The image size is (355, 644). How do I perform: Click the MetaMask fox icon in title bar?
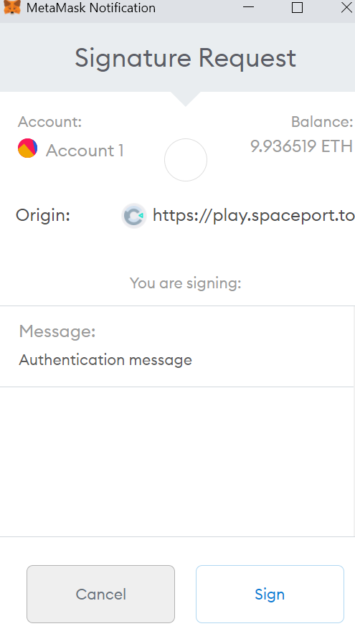click(12, 7)
